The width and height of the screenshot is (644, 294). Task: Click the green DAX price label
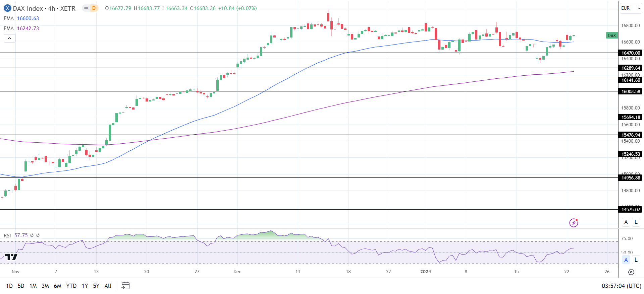pos(612,35)
